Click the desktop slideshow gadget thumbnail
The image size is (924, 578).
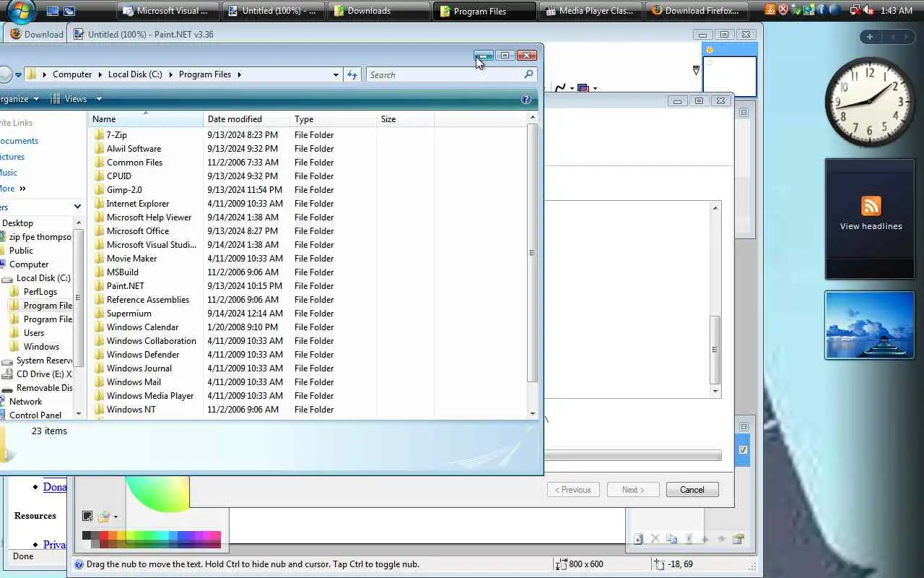point(870,325)
